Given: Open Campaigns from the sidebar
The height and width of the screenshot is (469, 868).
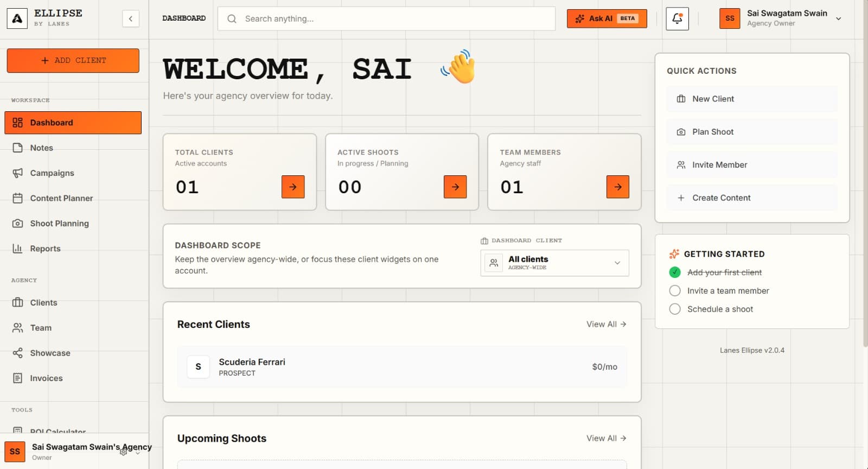Looking at the screenshot, I should click(73, 173).
